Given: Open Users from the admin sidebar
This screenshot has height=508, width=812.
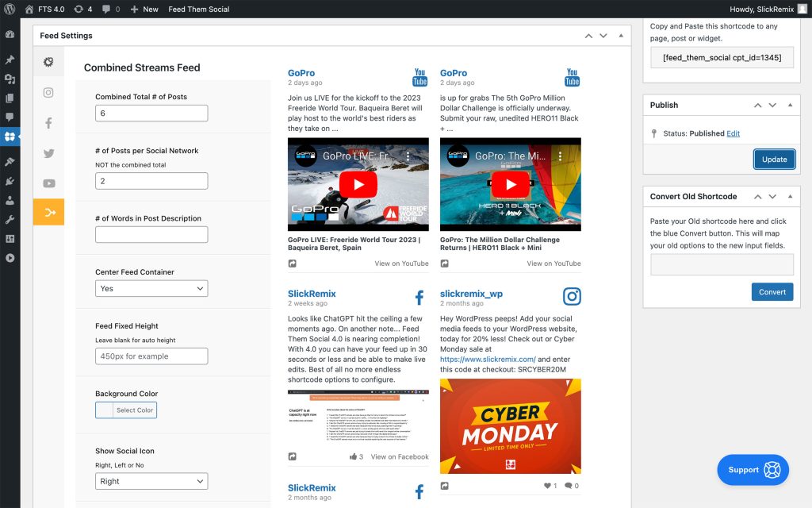Looking at the screenshot, I should 10,200.
